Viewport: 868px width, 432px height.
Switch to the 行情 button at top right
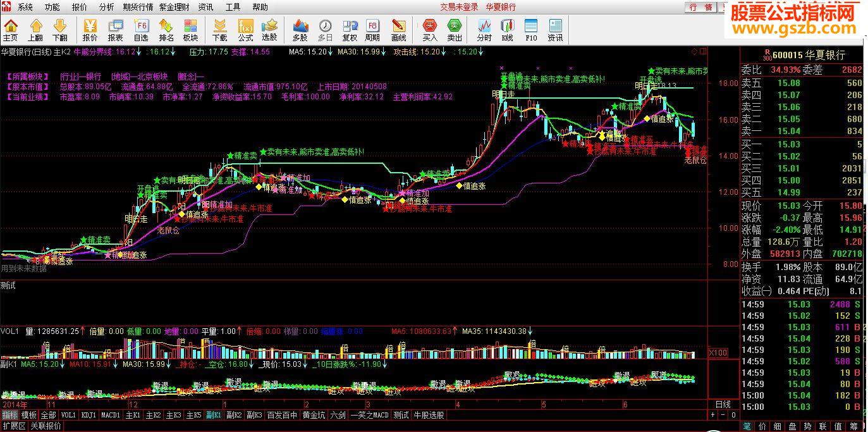[700, 7]
